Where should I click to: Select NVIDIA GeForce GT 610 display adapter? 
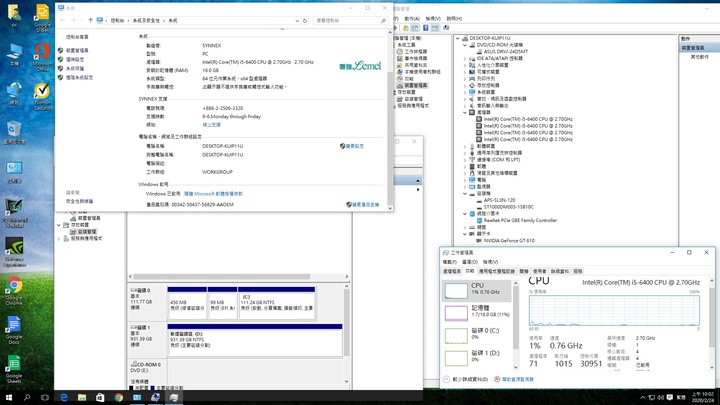pyautogui.click(x=508, y=241)
